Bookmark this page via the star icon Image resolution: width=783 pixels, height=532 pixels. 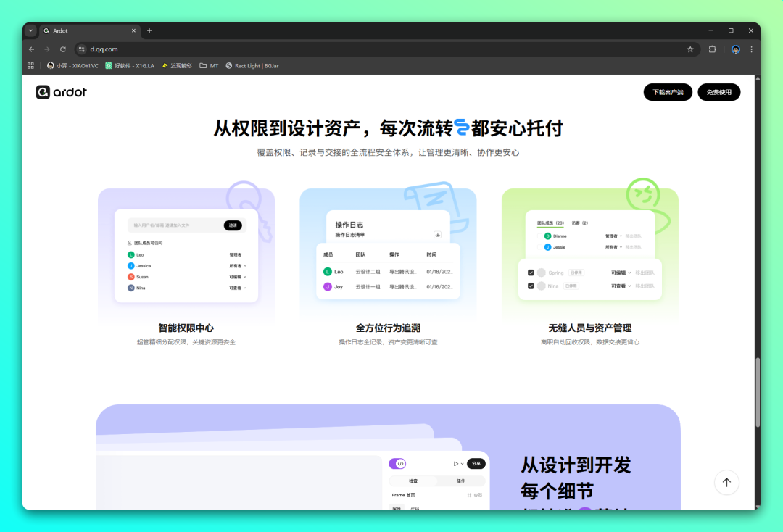coord(690,49)
